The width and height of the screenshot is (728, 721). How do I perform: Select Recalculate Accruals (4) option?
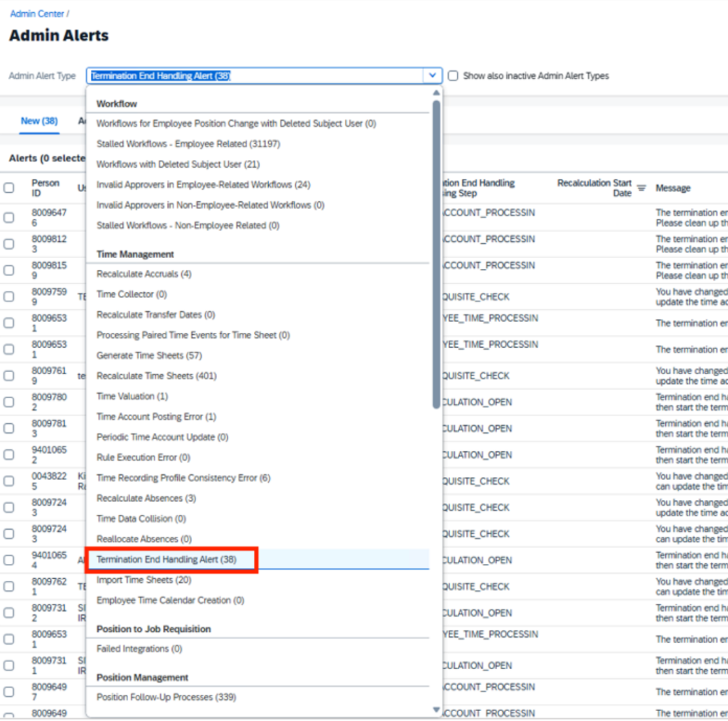click(257, 274)
